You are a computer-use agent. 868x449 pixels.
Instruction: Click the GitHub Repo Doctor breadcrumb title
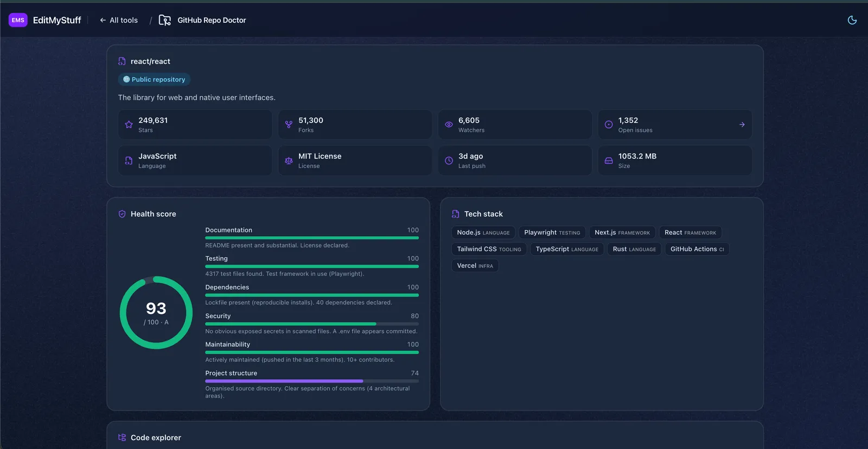tap(212, 20)
